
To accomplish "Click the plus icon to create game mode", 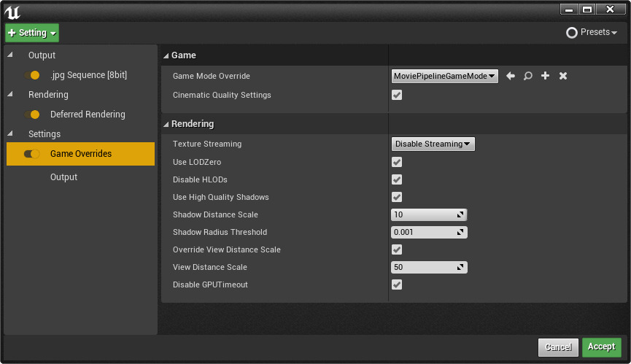I will [x=545, y=76].
